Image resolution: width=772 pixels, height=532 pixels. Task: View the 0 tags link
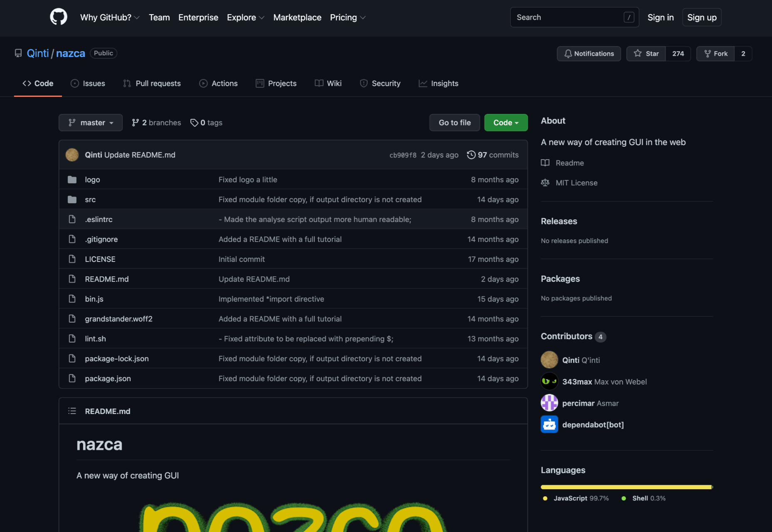(206, 123)
